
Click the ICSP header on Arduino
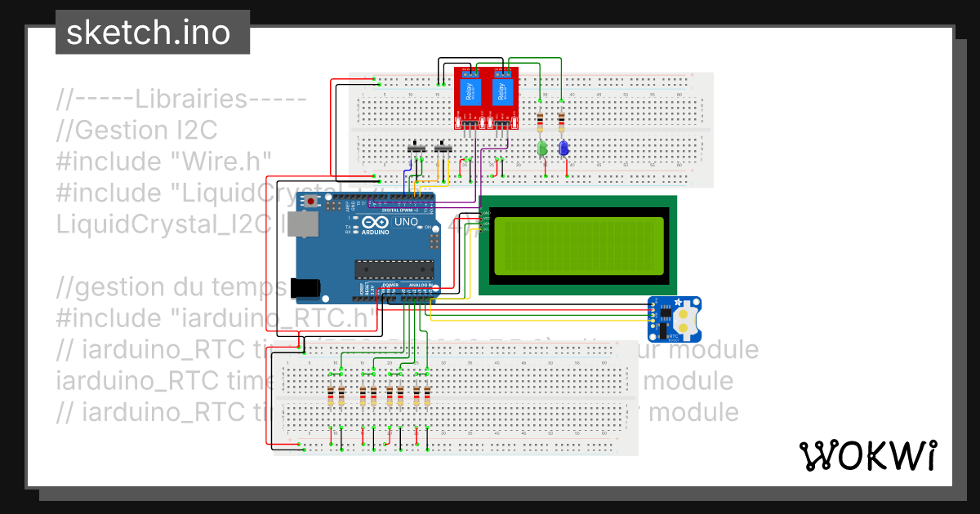pyautogui.click(x=434, y=241)
